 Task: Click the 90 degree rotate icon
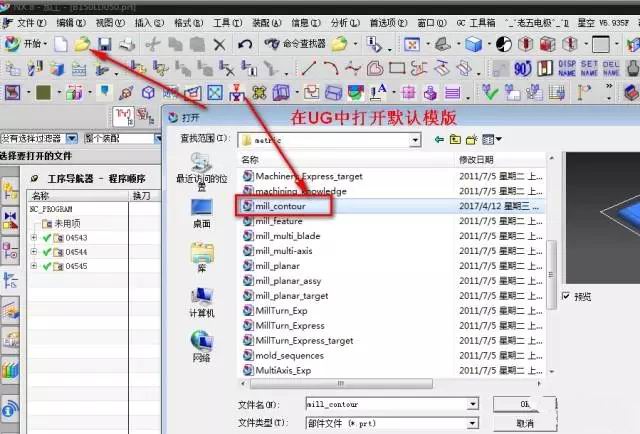[522, 68]
